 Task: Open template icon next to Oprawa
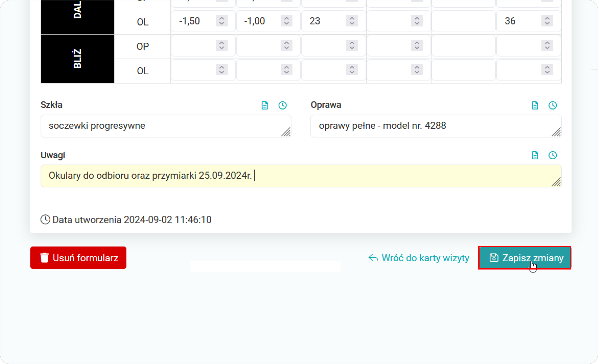click(x=535, y=105)
